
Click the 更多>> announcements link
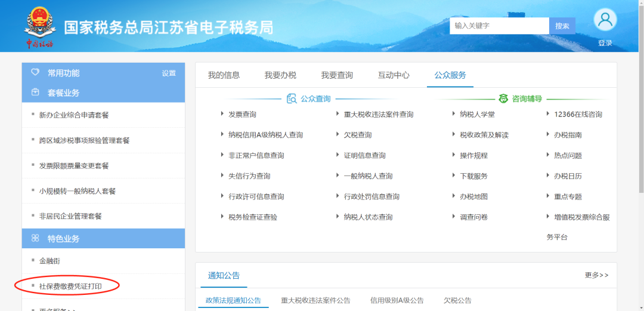coord(597,275)
